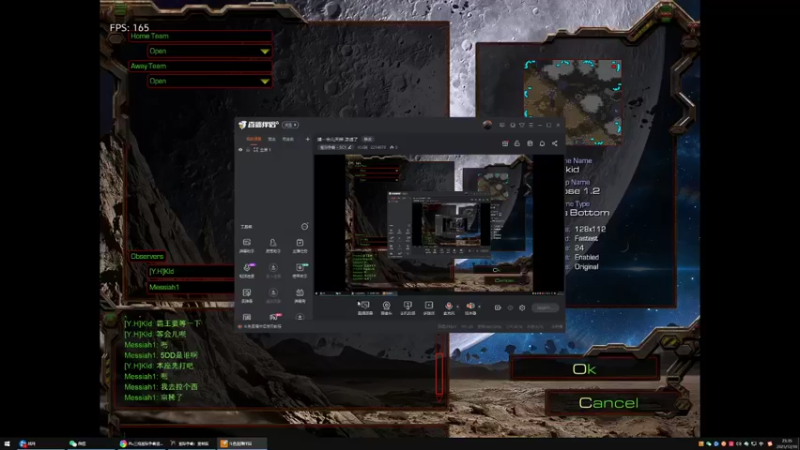The width and height of the screenshot is (800, 450).
Task: Open the hamburger menu in app title bar
Action: coord(531,125)
